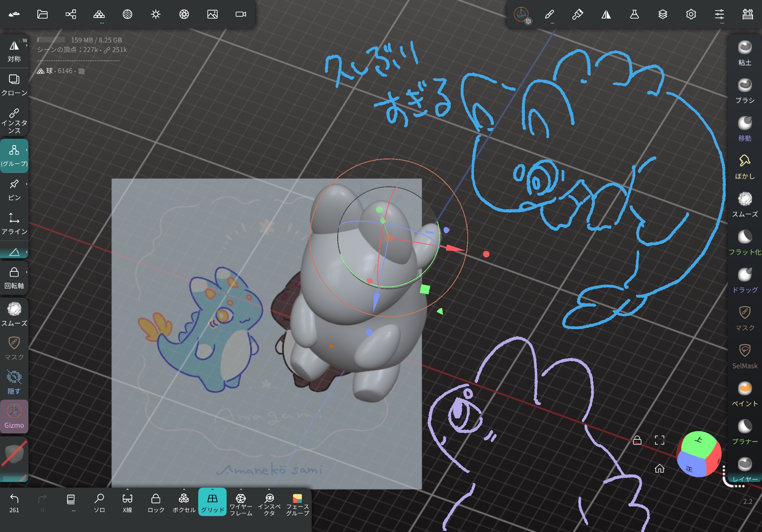Image resolution: width=762 pixels, height=532 pixels.
Task: Click the home view reset button
Action: coord(660,468)
